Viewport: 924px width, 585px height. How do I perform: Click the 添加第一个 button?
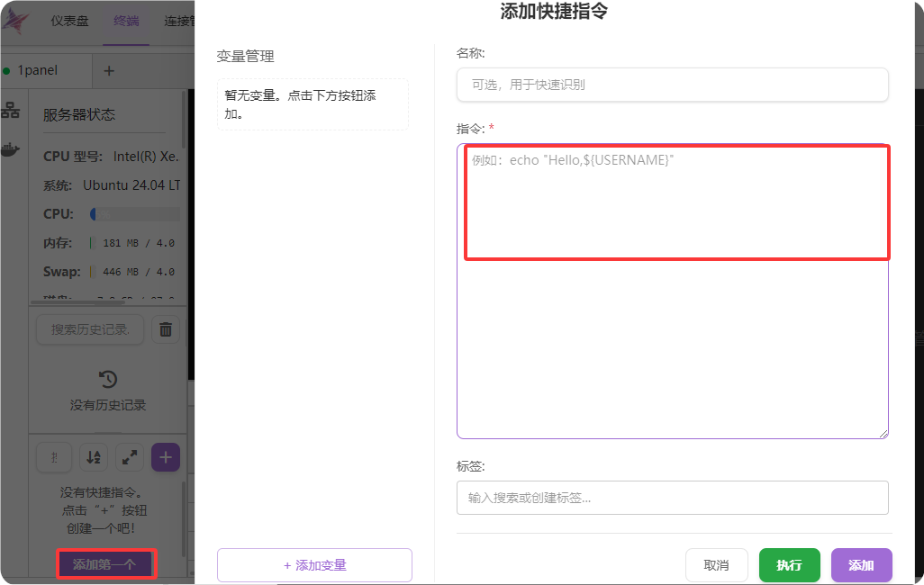tap(105, 564)
